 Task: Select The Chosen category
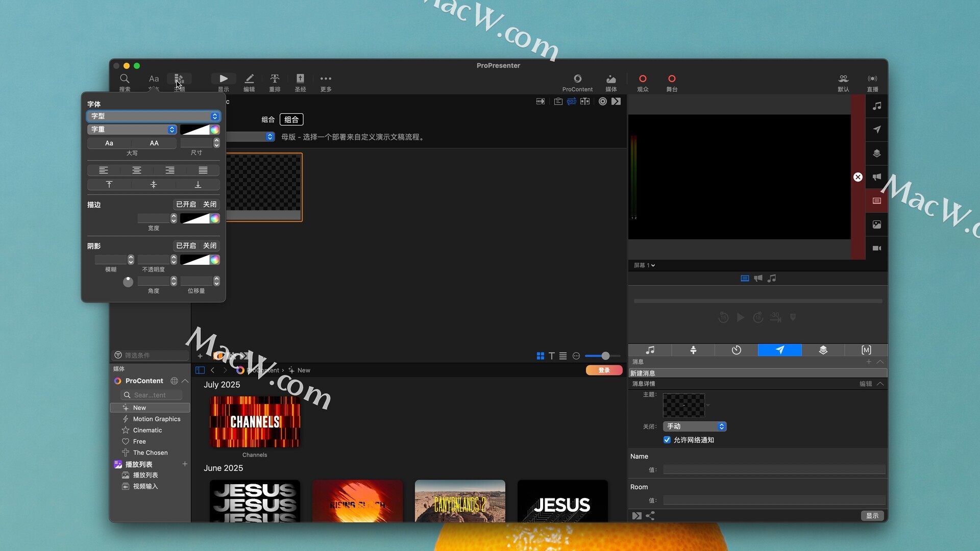(x=150, y=453)
